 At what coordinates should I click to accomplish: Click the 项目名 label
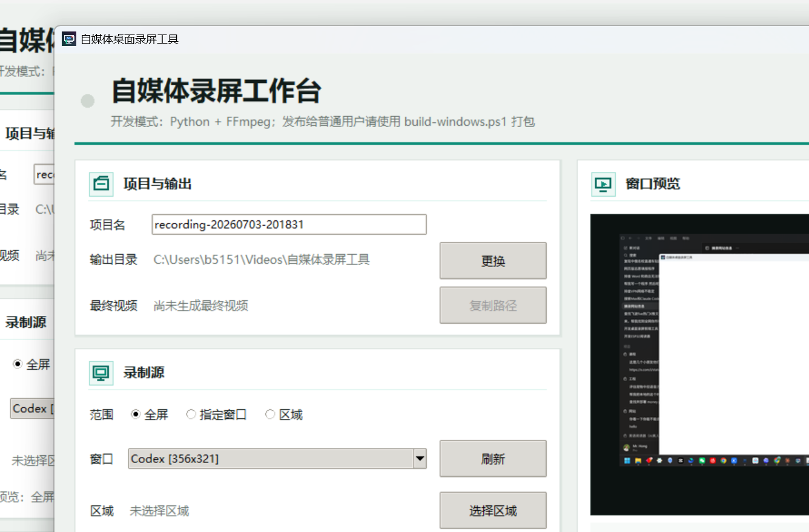tap(107, 225)
